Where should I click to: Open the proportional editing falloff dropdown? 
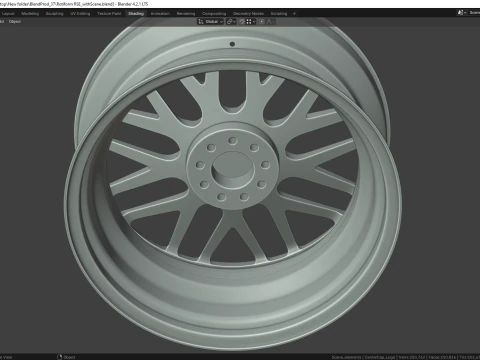[x=269, y=22]
